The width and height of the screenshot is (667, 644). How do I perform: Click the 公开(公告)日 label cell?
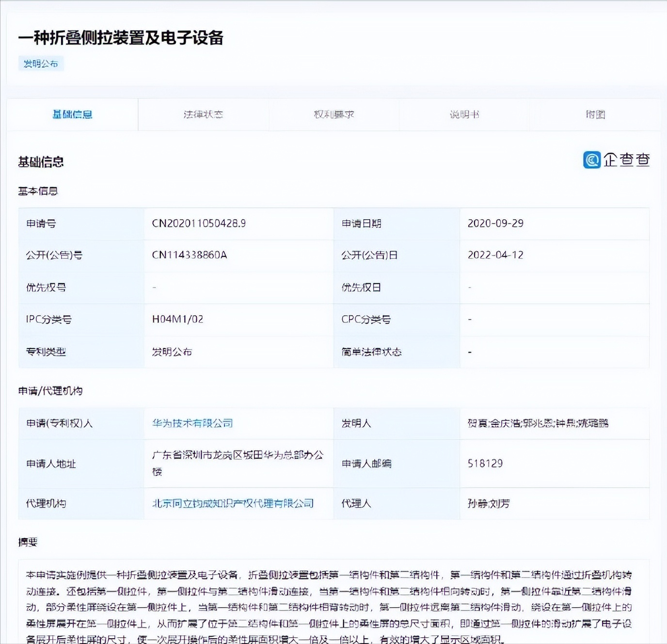397,256
